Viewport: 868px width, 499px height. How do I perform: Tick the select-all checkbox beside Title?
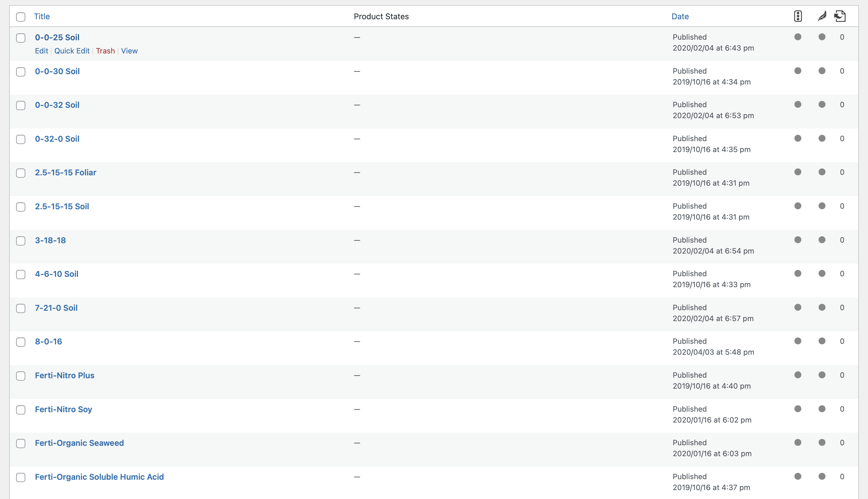click(21, 17)
